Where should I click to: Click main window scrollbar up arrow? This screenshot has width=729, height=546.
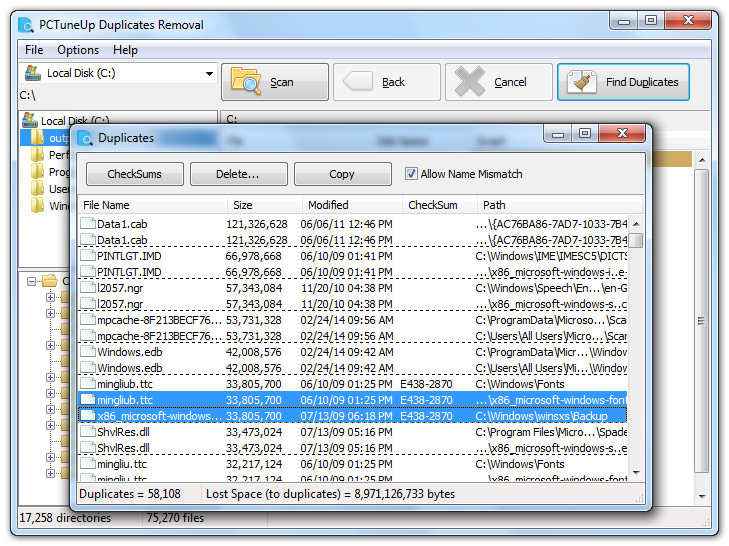702,160
